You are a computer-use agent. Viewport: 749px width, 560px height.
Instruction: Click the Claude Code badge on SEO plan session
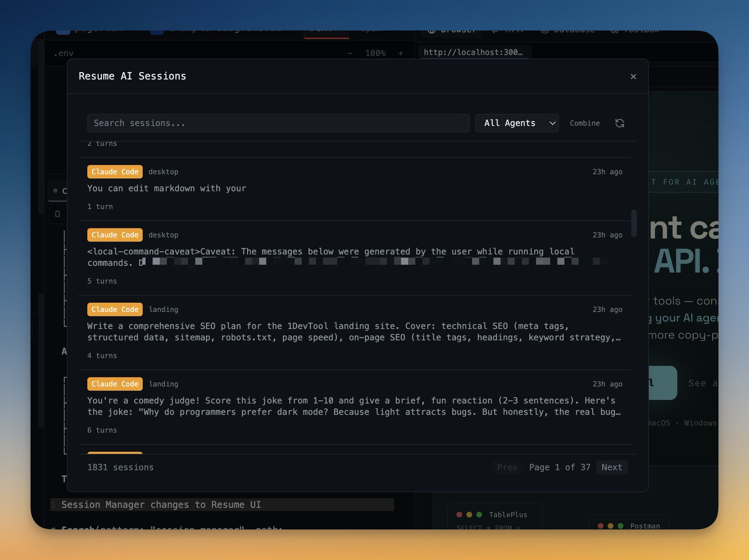pos(115,309)
